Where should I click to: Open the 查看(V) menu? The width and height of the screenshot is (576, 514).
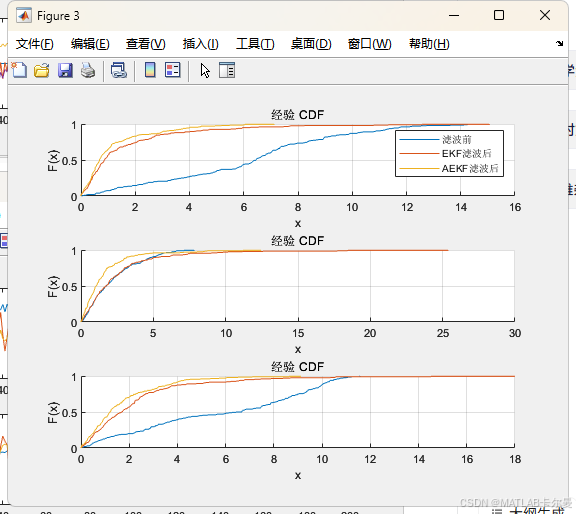tap(145, 44)
